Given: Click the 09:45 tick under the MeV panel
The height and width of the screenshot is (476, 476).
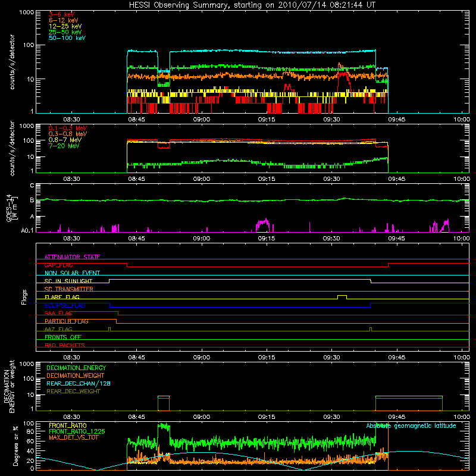Looking at the screenshot, I should point(396,179).
